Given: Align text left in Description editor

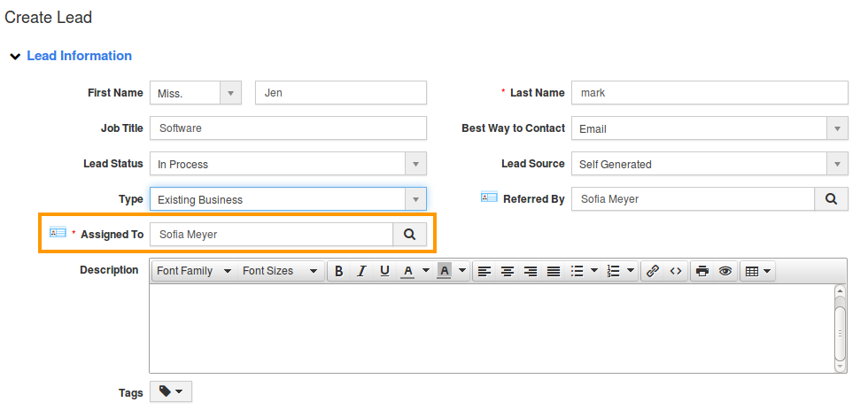Looking at the screenshot, I should 484,271.
